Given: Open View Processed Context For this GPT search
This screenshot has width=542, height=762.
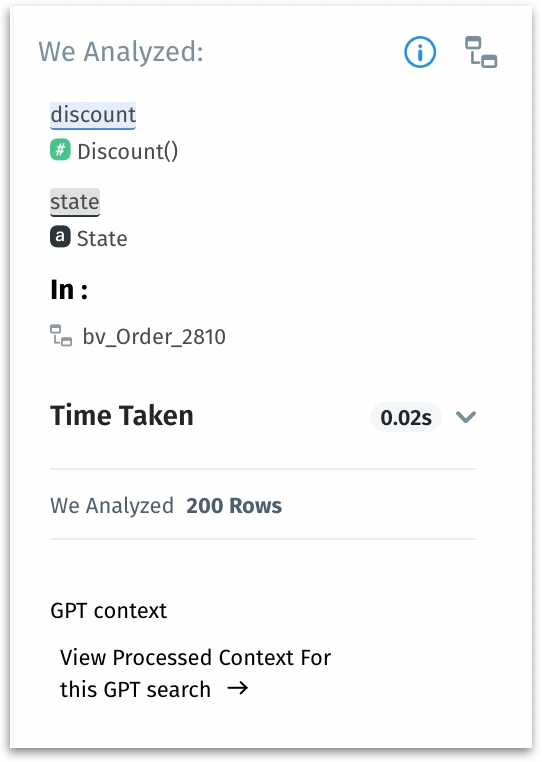Looking at the screenshot, I should [x=195, y=673].
